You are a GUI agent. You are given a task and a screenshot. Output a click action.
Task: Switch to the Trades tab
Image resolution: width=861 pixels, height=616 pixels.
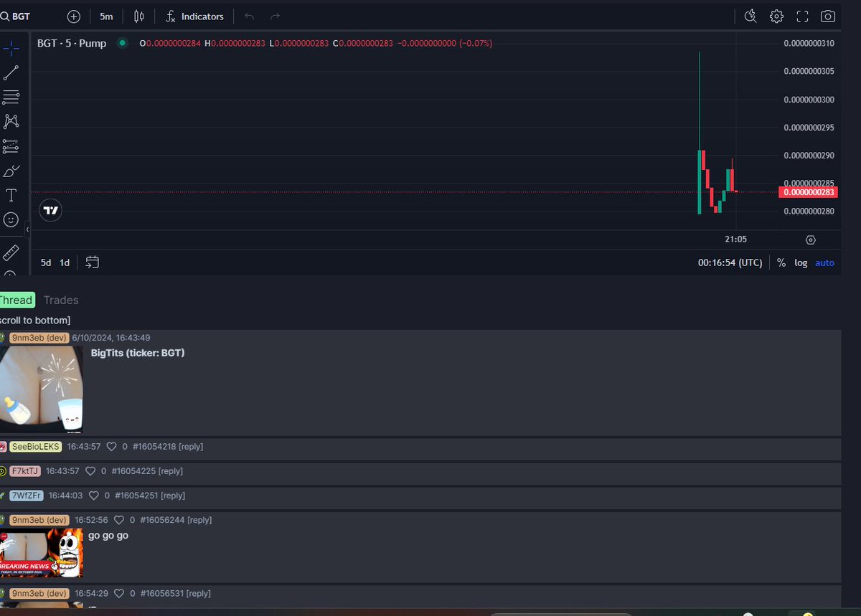[x=61, y=300]
